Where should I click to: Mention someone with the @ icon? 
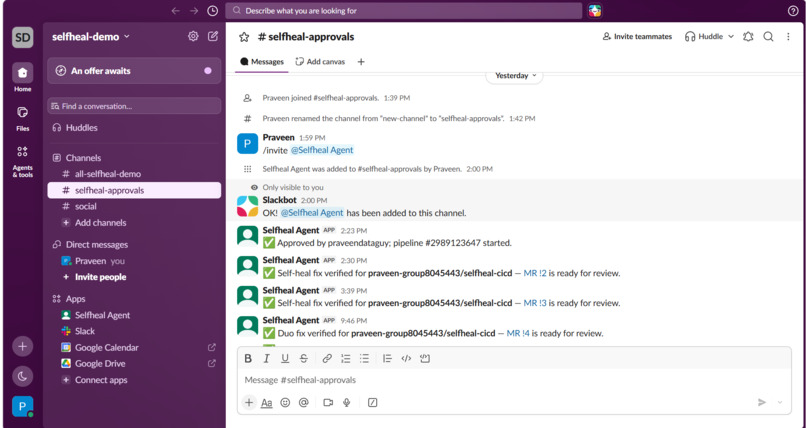click(x=304, y=402)
